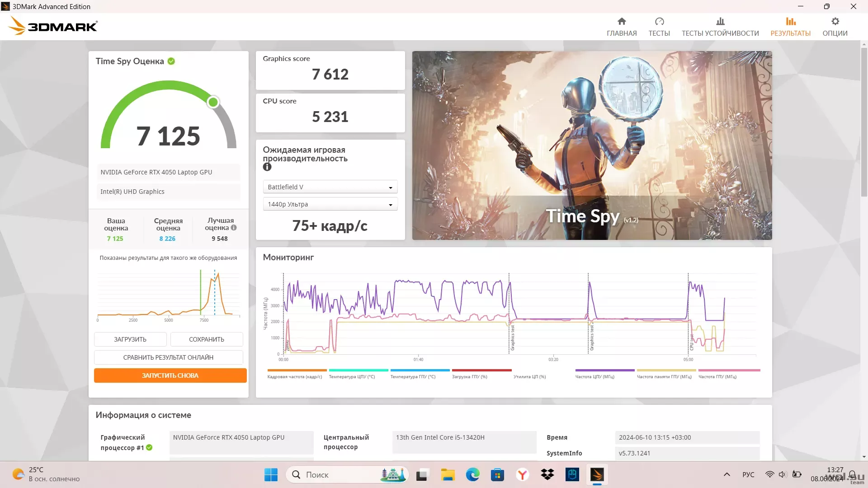The image size is (868, 488).
Task: Click green checkmark beside Графический процессор #1
Action: [149, 448]
